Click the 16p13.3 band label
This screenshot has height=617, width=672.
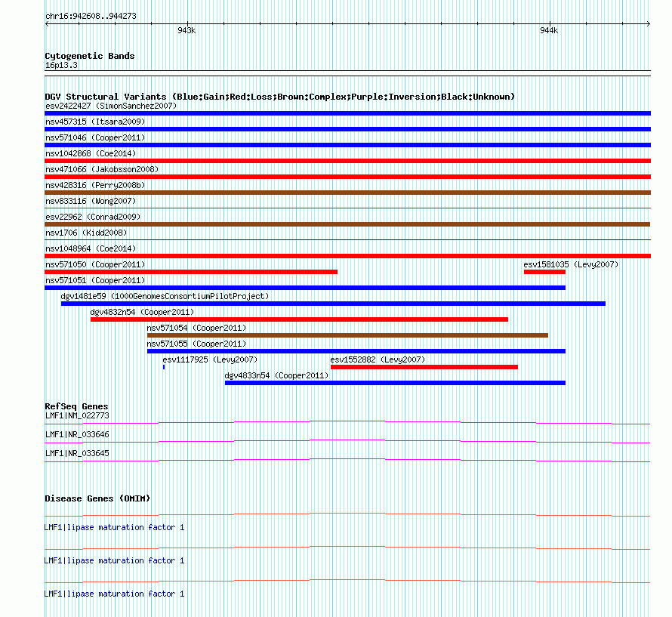point(62,65)
